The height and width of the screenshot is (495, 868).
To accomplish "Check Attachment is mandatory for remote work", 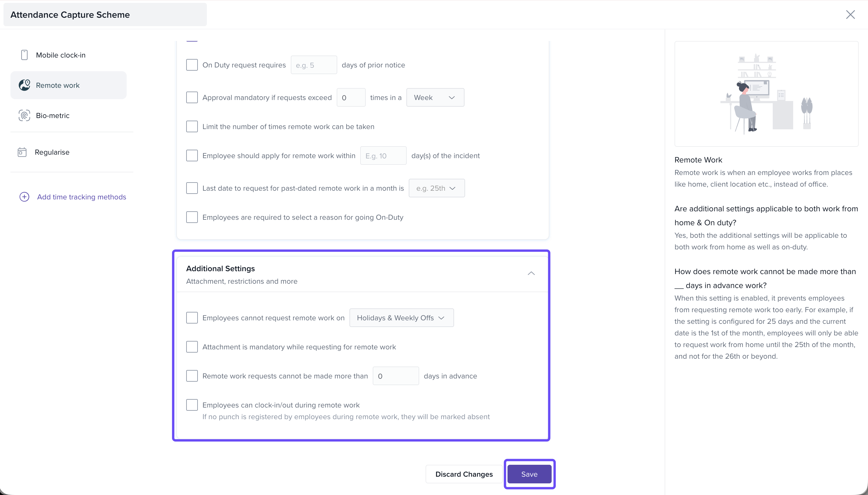I will coord(192,347).
